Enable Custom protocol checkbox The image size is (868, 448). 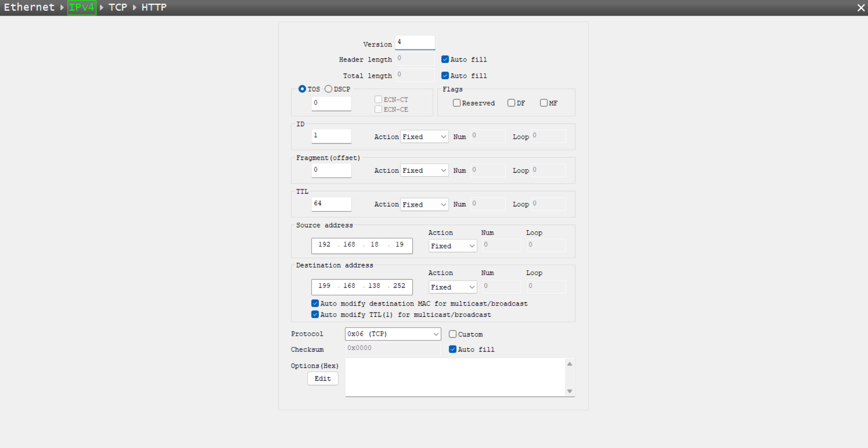click(x=452, y=334)
